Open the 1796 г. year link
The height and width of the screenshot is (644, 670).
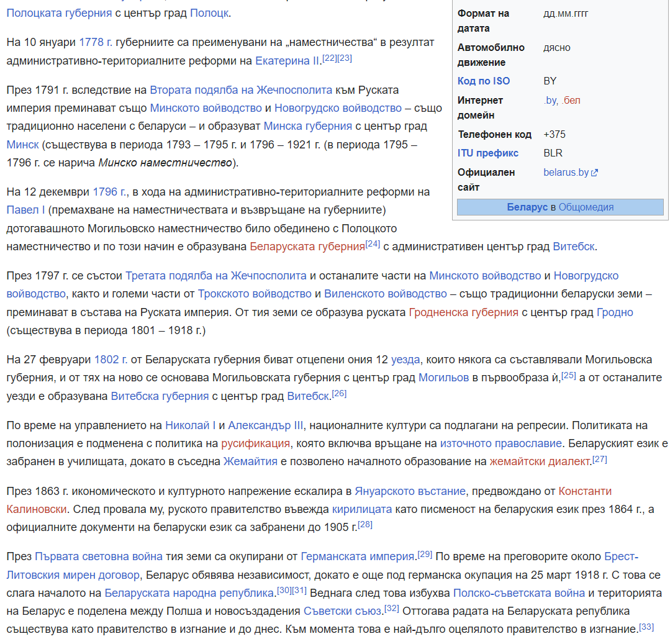[x=109, y=192]
